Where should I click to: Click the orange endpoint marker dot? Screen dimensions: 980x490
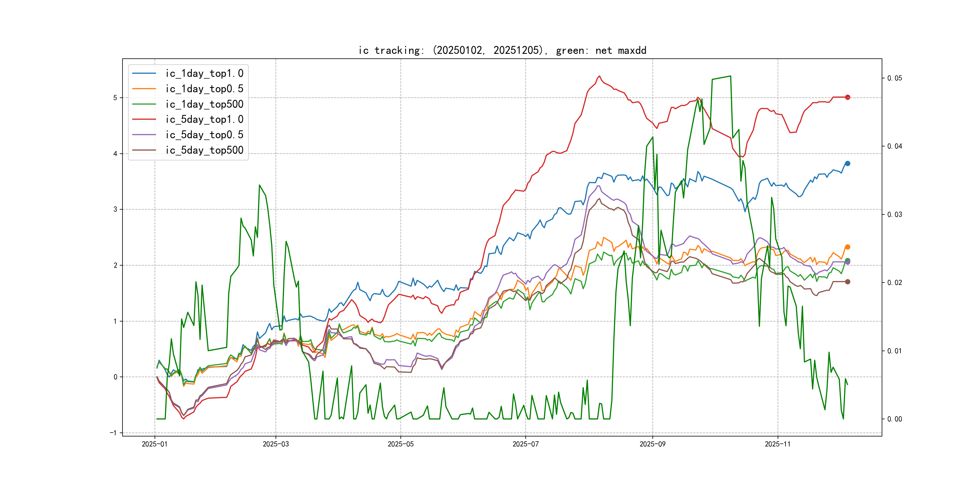[x=848, y=247]
